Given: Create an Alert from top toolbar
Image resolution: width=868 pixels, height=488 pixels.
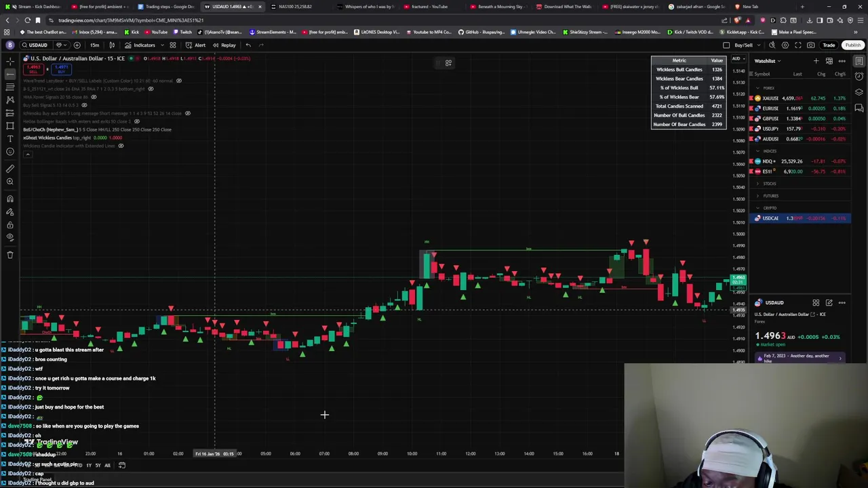Looking at the screenshot, I should [x=195, y=45].
